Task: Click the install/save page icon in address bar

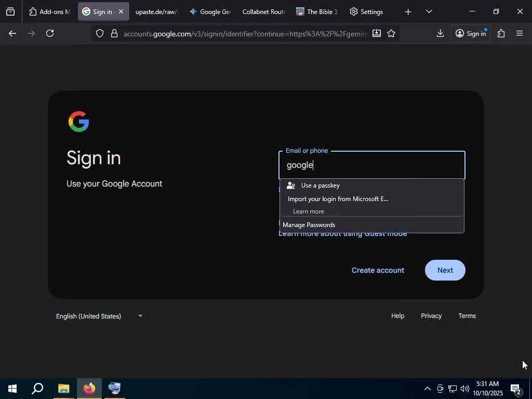Action: pyautogui.click(x=377, y=33)
